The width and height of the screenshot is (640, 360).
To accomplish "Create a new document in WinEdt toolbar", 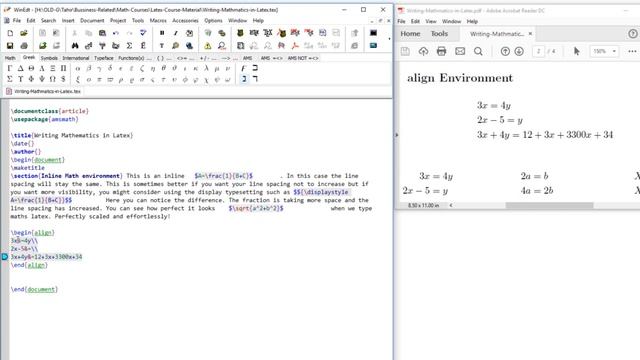I will point(10,33).
